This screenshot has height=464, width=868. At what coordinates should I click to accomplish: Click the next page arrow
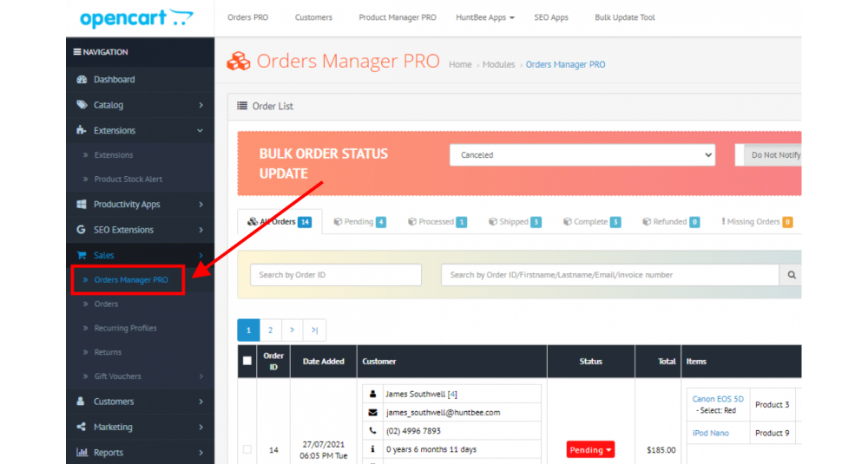pos(293,330)
